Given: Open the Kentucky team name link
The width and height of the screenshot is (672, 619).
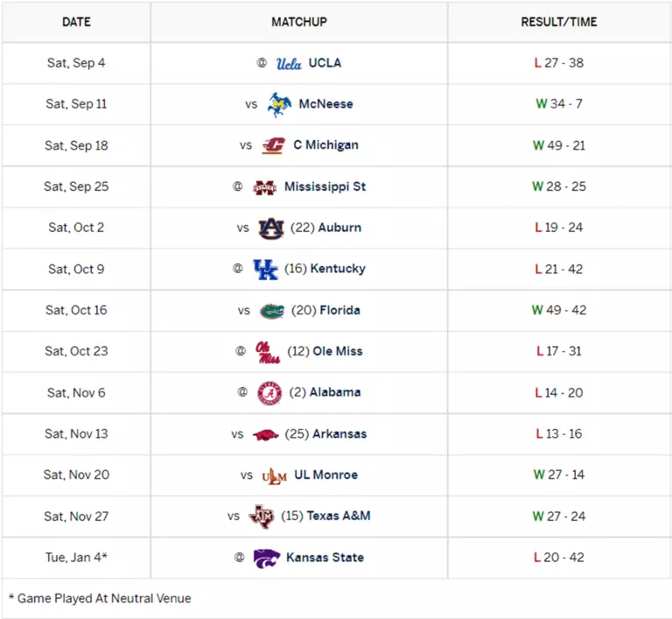Looking at the screenshot, I should pyautogui.click(x=338, y=269).
